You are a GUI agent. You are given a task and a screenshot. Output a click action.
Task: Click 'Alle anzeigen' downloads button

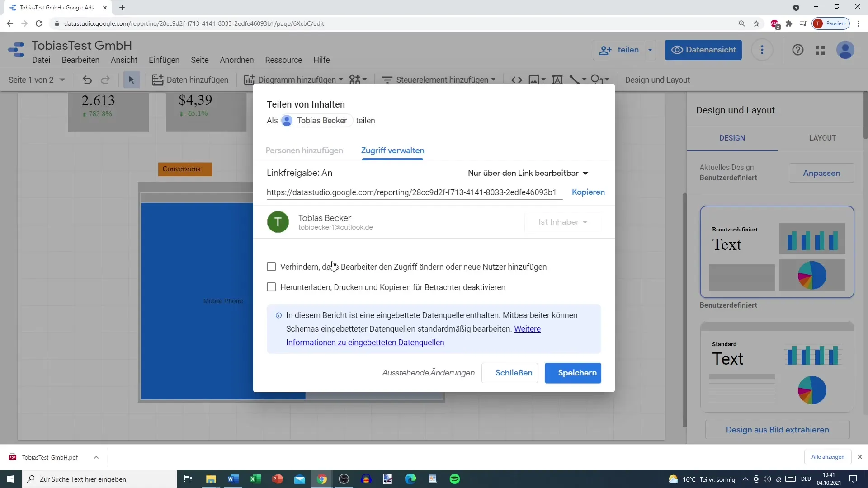[x=828, y=457]
